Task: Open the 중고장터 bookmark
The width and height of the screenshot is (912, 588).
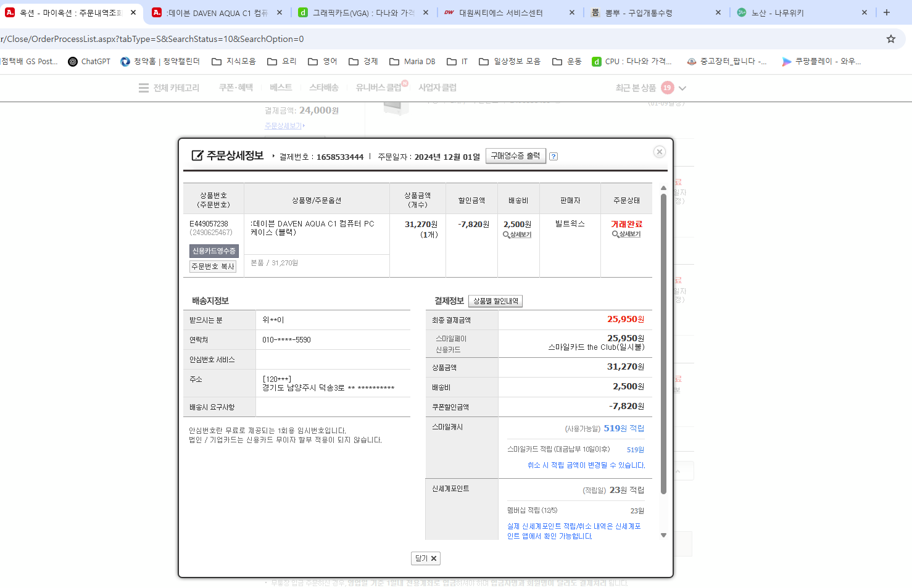Action: pyautogui.click(x=727, y=62)
